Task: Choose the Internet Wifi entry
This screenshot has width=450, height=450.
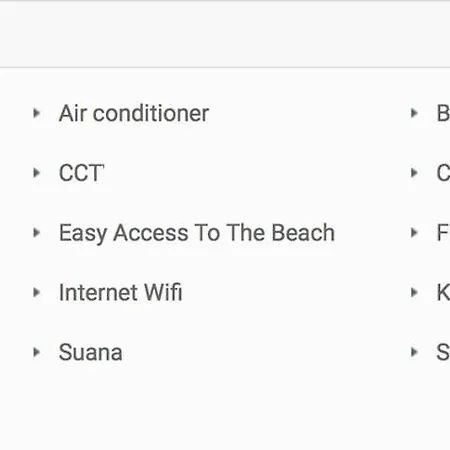Action: pyautogui.click(x=120, y=292)
